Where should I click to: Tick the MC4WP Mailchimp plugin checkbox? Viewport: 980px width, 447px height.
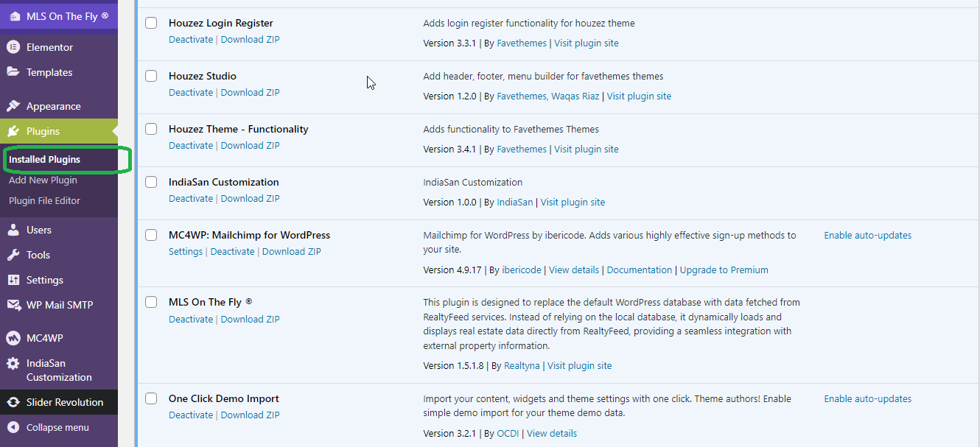[x=151, y=235]
